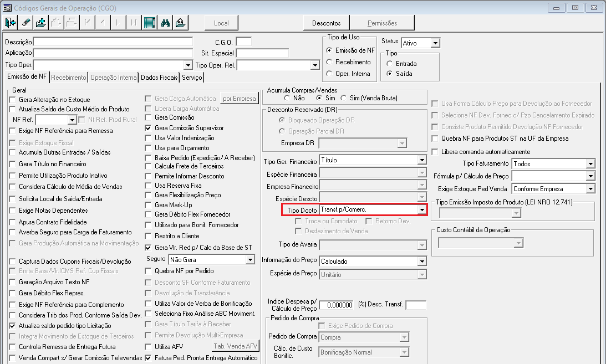
Task: Click the por Empresa button
Action: [x=239, y=99]
